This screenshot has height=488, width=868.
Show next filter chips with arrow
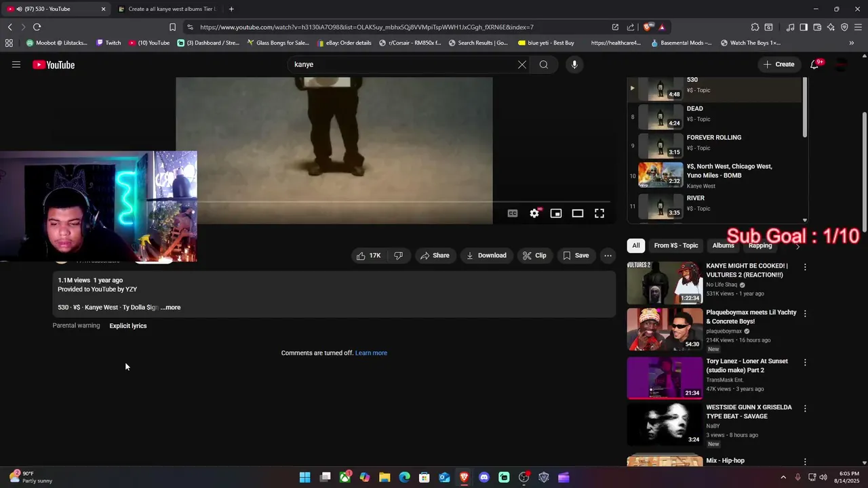(x=797, y=245)
